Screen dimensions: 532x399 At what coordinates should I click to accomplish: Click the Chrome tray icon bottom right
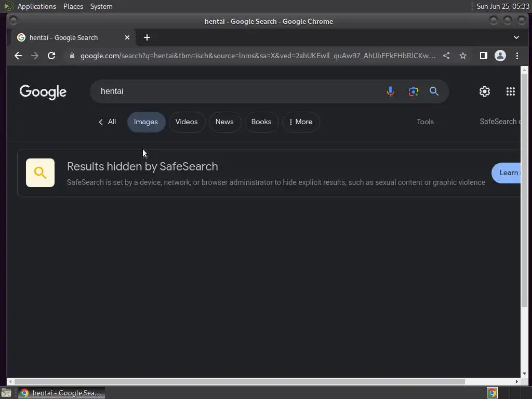(492, 393)
